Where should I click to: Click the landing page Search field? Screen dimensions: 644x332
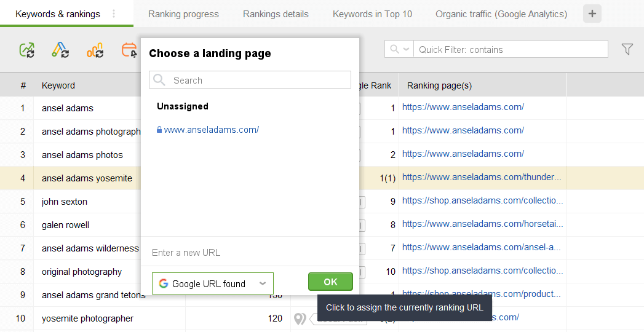coord(250,80)
